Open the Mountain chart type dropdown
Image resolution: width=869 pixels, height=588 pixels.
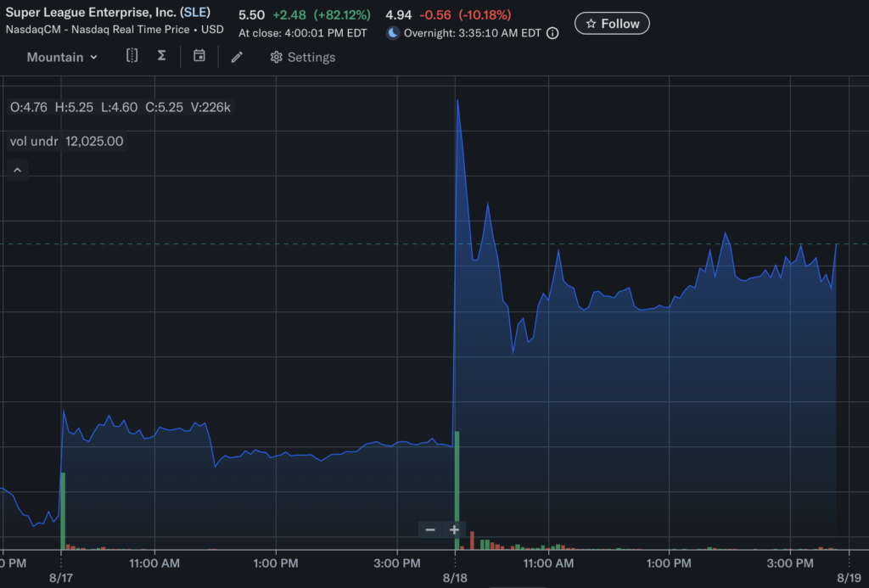click(62, 57)
